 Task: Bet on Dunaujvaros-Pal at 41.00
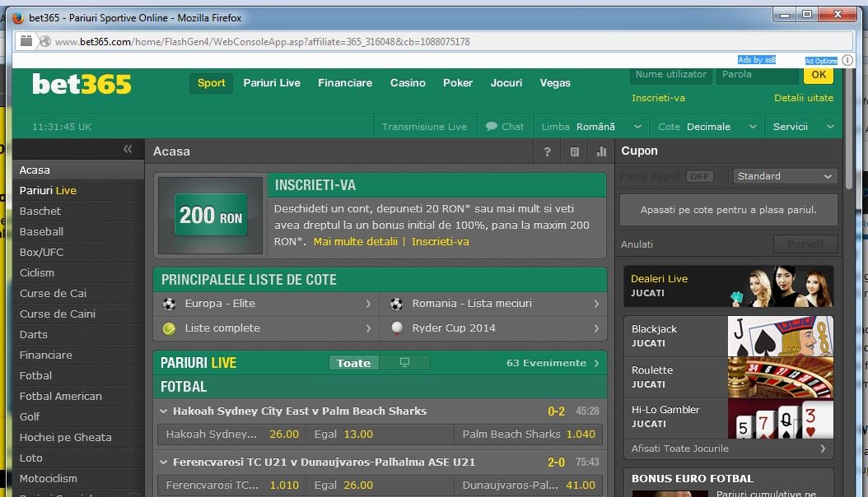pyautogui.click(x=528, y=485)
